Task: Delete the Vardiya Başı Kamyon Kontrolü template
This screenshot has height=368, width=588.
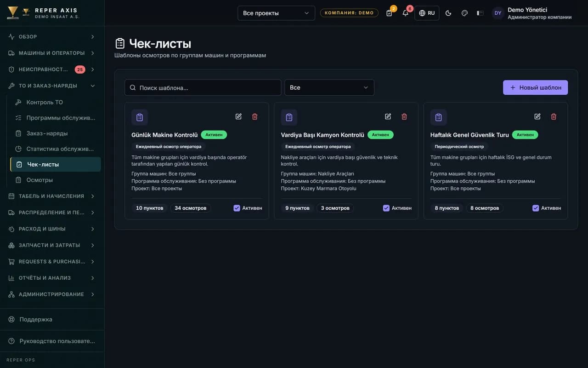Action: click(404, 116)
